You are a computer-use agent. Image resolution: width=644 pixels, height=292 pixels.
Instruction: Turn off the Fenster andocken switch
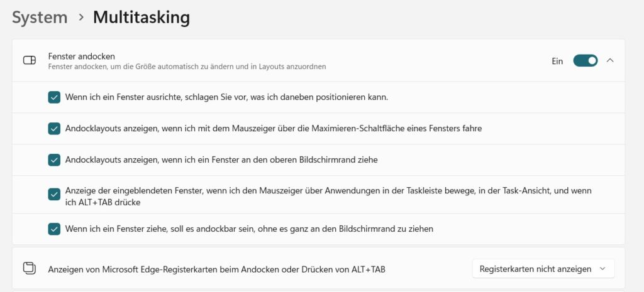[586, 61]
